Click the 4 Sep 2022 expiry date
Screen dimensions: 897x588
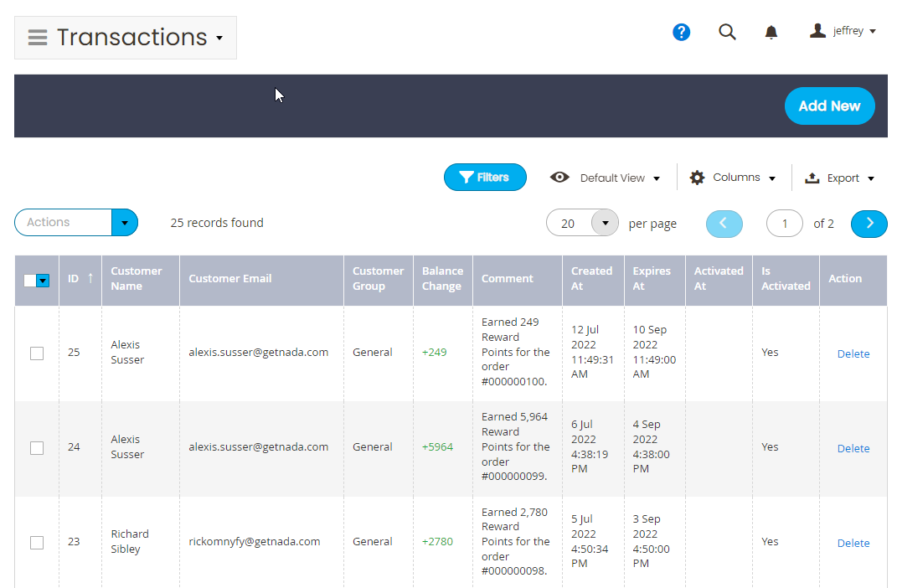pos(651,446)
